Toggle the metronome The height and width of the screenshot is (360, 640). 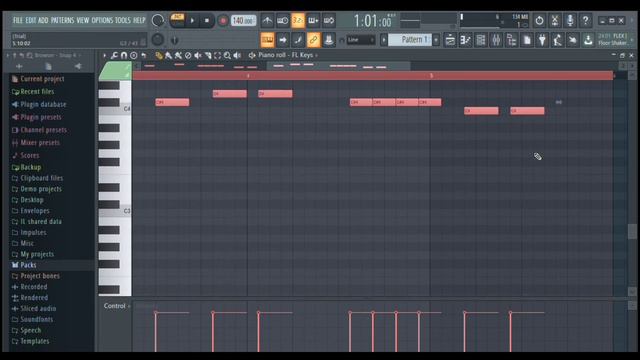click(x=267, y=20)
